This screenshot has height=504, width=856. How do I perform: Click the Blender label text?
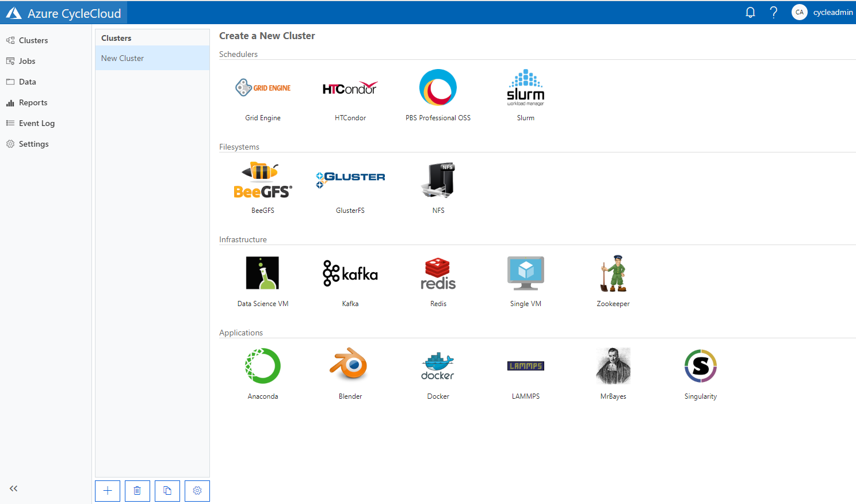pos(350,396)
